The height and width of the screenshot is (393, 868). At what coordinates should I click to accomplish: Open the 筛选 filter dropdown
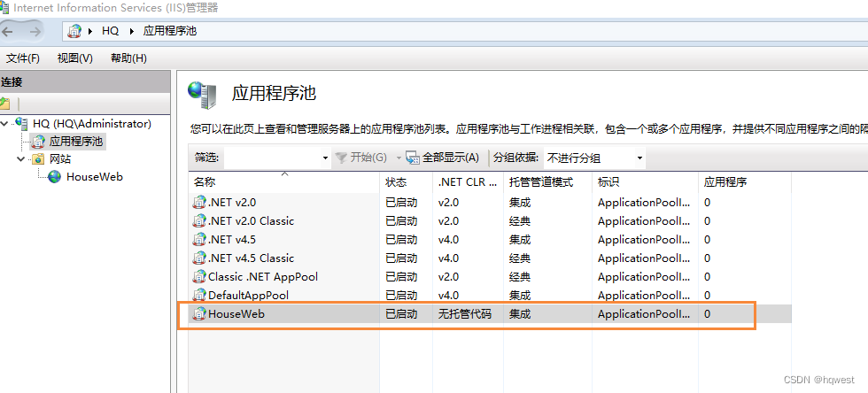pos(326,158)
